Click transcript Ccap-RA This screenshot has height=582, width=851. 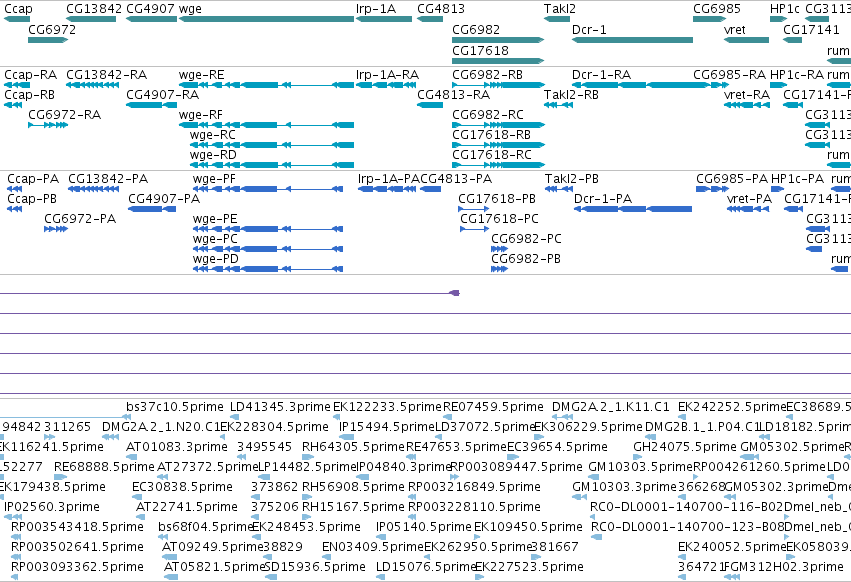[17, 85]
